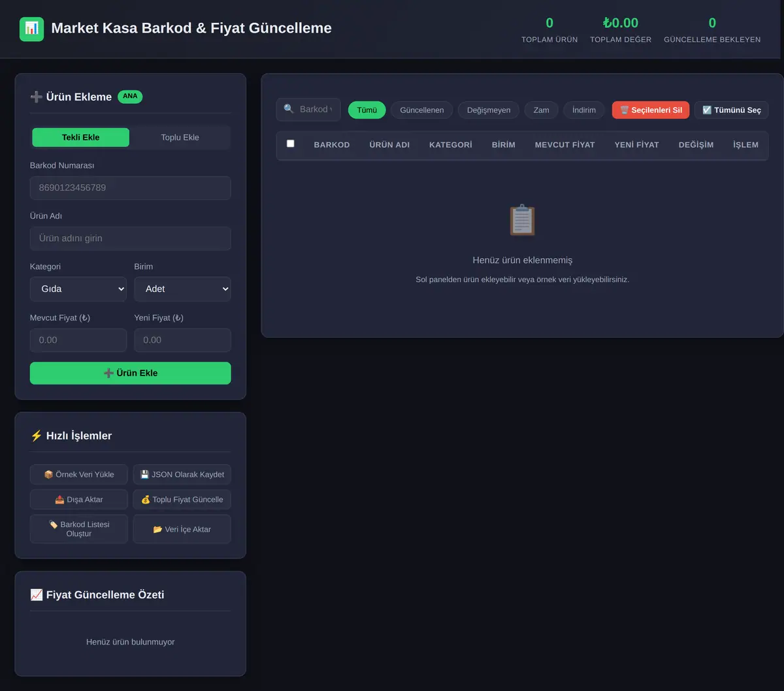Click the İŞLEM column header
Image resolution: width=784 pixels, height=691 pixels.
pyautogui.click(x=746, y=145)
